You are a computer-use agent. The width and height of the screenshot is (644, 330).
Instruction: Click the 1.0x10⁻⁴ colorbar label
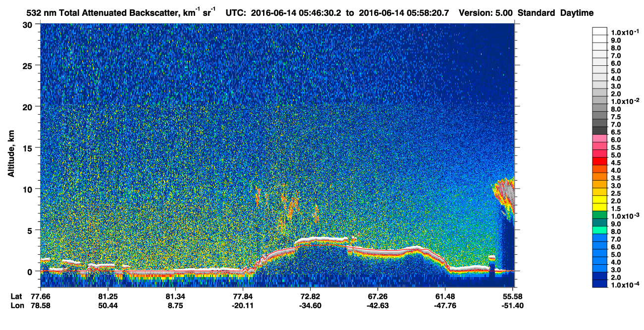tap(625, 285)
